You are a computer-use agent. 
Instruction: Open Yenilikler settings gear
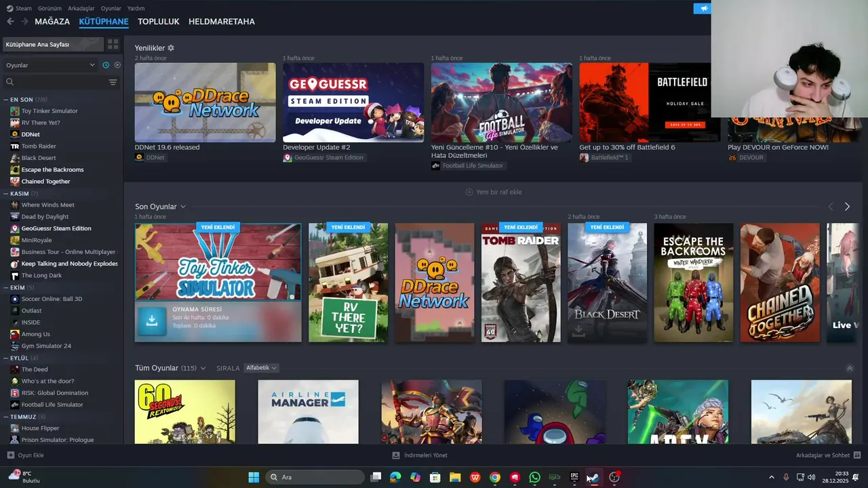point(171,48)
